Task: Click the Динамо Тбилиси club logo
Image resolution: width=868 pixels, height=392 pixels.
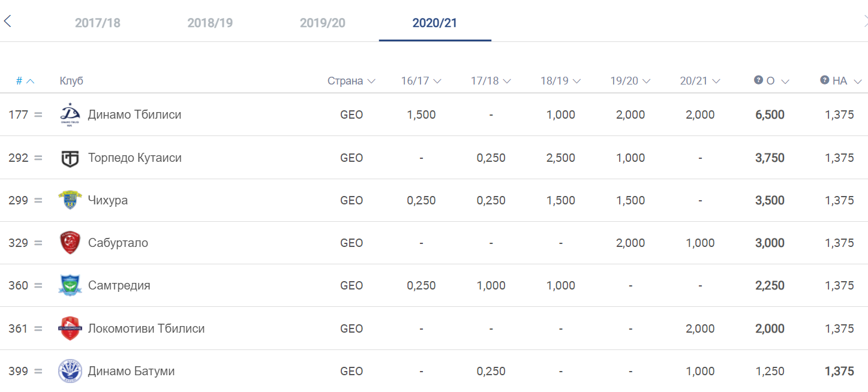Action: pyautogui.click(x=70, y=114)
